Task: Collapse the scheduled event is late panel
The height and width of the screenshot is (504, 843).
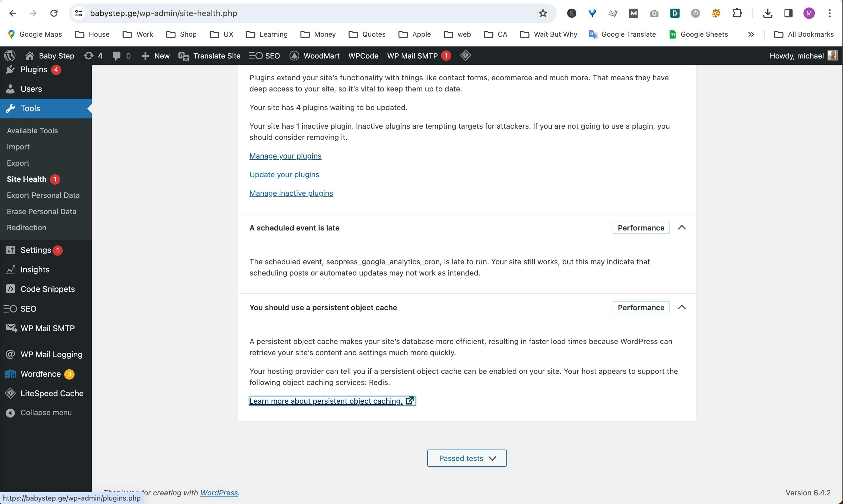Action: pos(682,228)
